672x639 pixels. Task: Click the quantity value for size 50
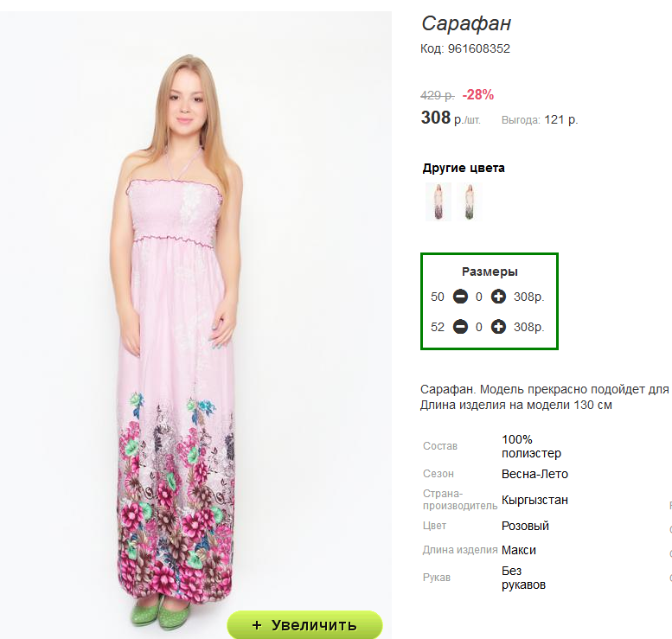[479, 297]
